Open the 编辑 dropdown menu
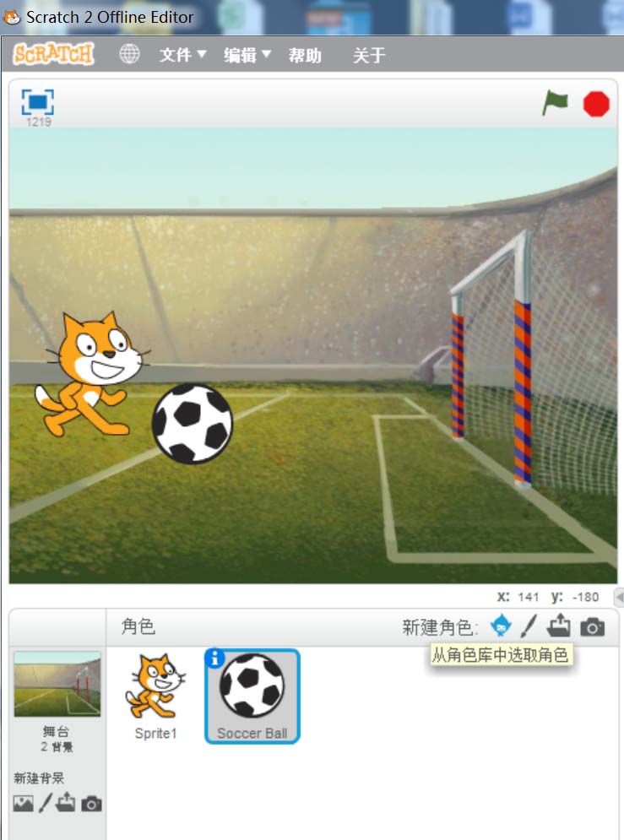This screenshot has height=840, width=624. pyautogui.click(x=247, y=55)
